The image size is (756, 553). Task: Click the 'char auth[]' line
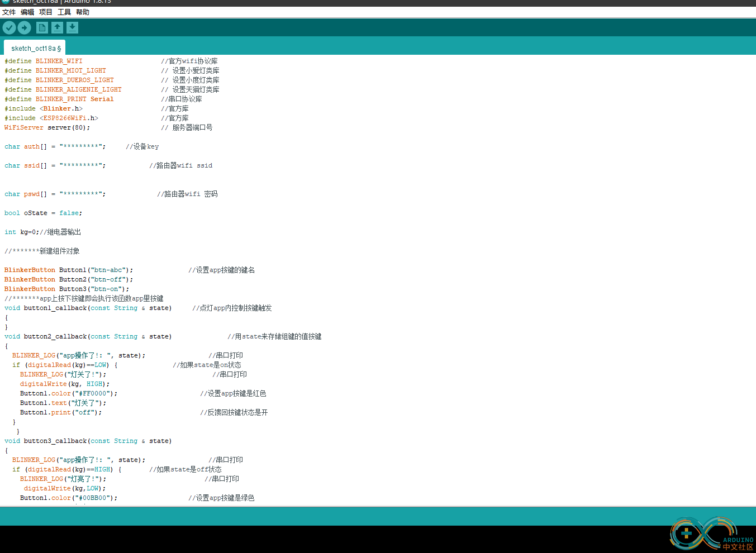[x=55, y=147]
